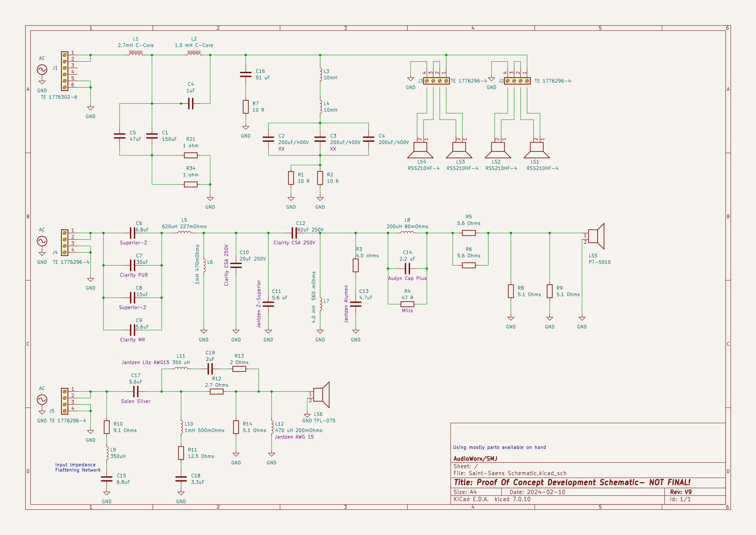Viewport: 756px width, 535px height.
Task: Select inductor L3 10mH symbol
Action: click(x=320, y=74)
